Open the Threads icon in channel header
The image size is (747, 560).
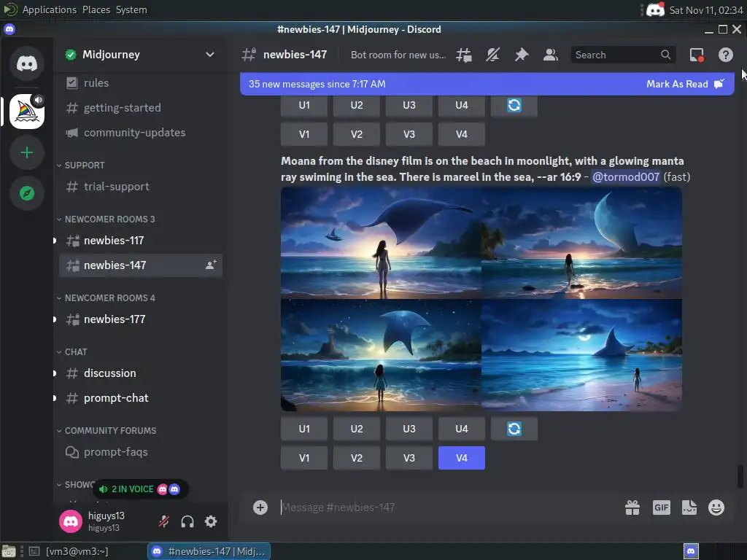463,55
